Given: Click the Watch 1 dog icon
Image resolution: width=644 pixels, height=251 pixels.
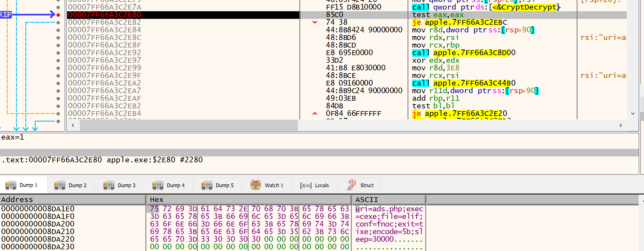Looking at the screenshot, I should [256, 185].
